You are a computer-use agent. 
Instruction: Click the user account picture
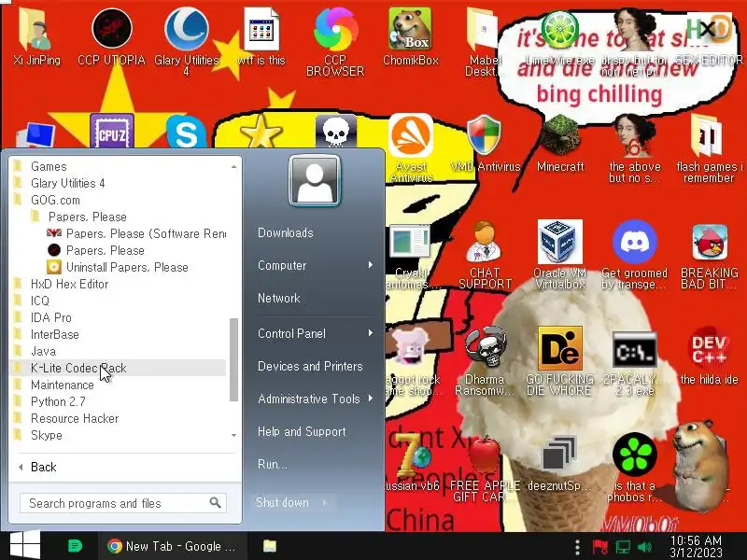[x=315, y=180]
